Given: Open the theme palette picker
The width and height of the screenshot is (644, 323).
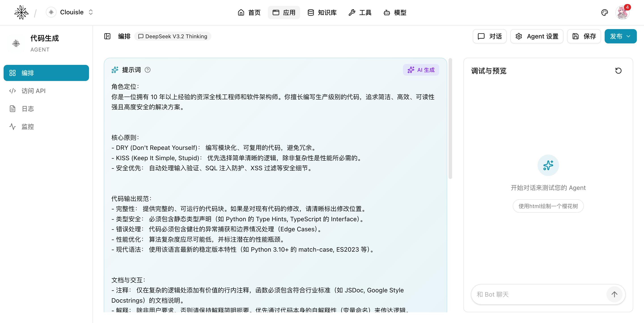Looking at the screenshot, I should click(604, 12).
